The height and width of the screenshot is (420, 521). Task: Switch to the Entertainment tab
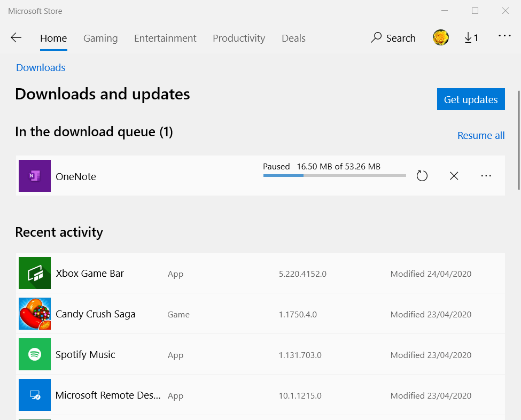[165, 38]
